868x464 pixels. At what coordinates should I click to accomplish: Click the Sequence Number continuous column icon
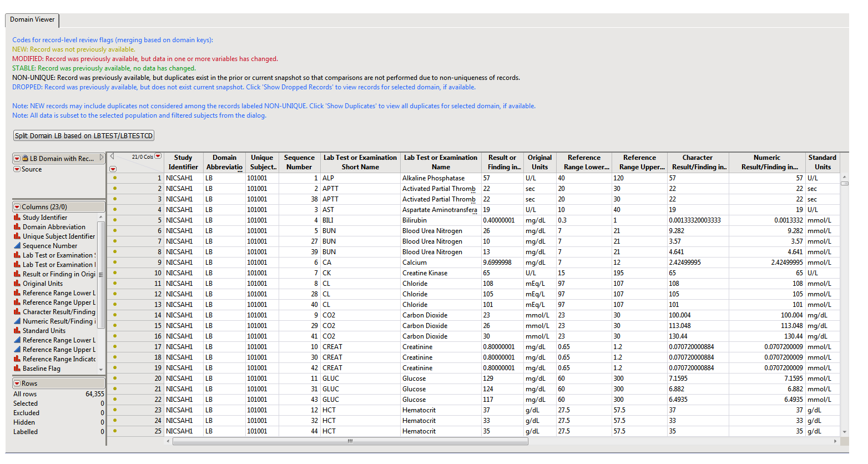tap(17, 246)
